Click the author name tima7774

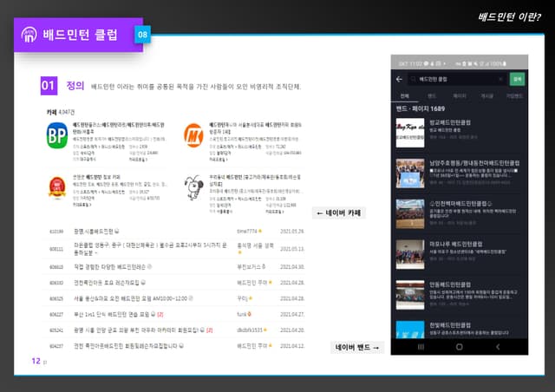pos(247,232)
